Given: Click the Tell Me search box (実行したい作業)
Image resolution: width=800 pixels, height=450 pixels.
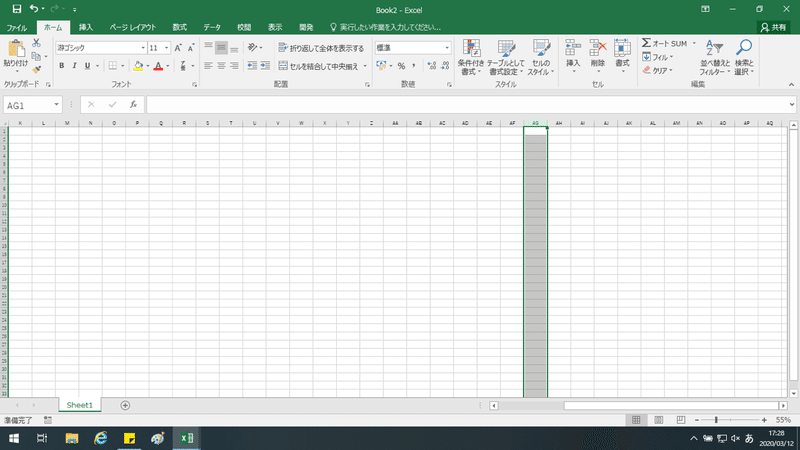Looking at the screenshot, I should pyautogui.click(x=386, y=28).
